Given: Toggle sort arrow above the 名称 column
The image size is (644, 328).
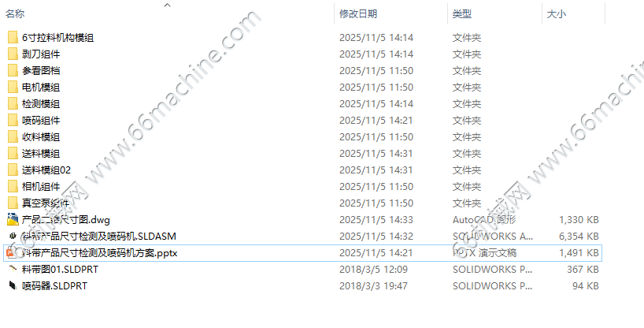Looking at the screenshot, I should tap(167, 5).
